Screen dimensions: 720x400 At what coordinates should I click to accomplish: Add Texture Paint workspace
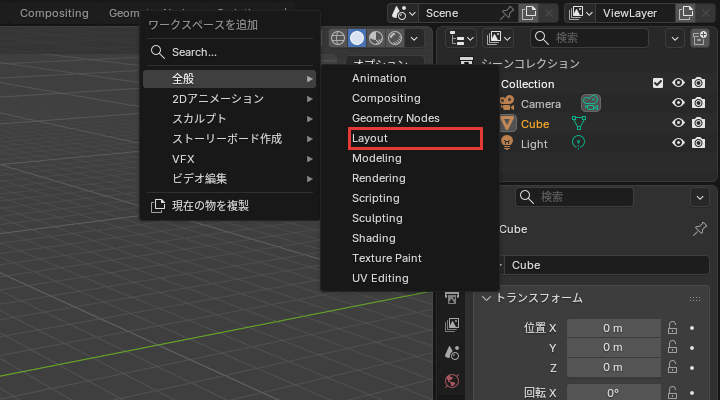point(410,258)
